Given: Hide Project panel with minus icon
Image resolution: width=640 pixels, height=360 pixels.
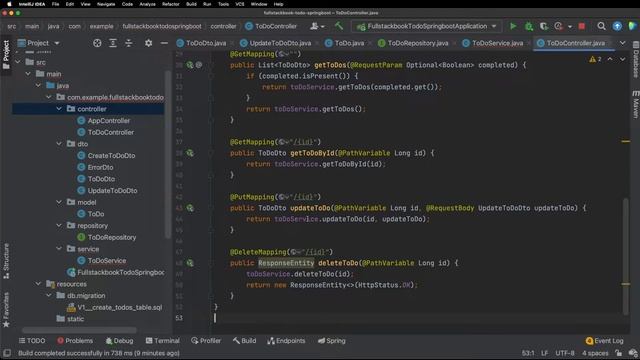Looking at the screenshot, I should point(164,43).
